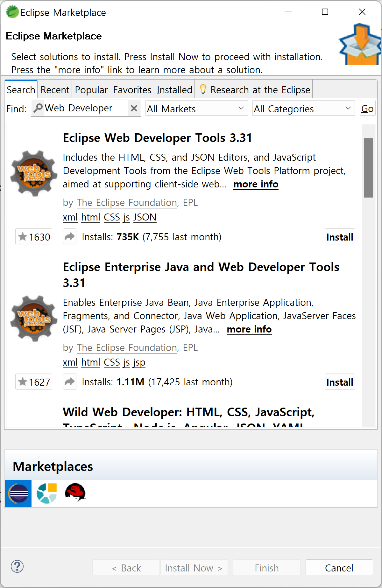Favorite Eclipse Web Developer Tools star 1630
The width and height of the screenshot is (382, 588).
34,236
